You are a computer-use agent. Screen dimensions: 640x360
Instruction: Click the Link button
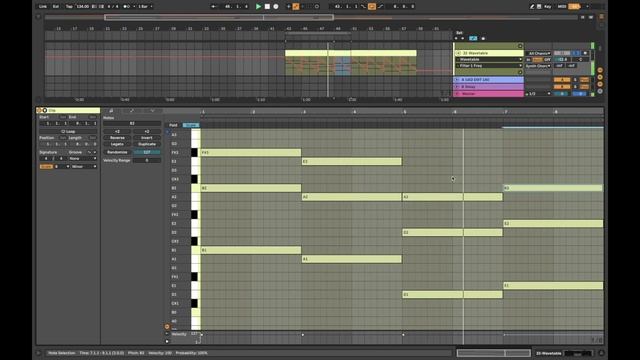pyautogui.click(x=42, y=7)
